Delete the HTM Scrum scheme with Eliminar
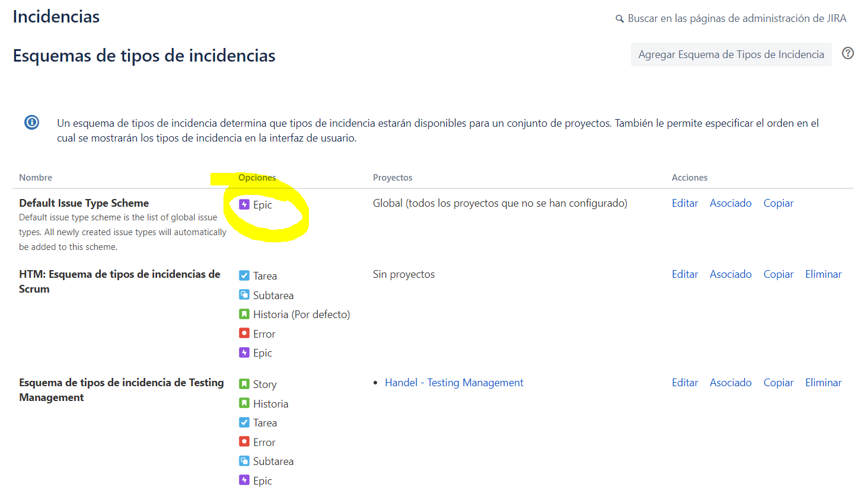Screen dimensions: 868x494 point(824,274)
